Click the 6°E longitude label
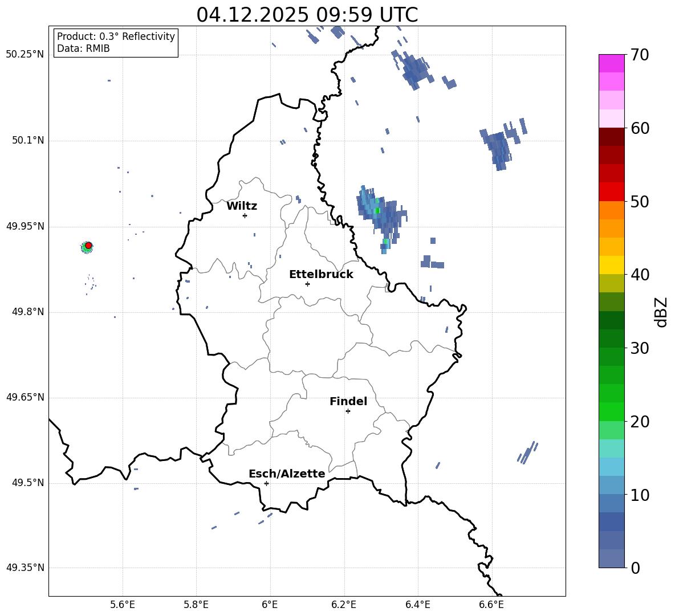 [x=270, y=605]
